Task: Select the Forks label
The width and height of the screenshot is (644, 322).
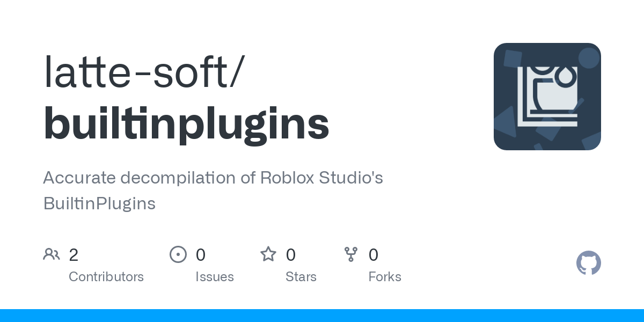Action: click(385, 277)
